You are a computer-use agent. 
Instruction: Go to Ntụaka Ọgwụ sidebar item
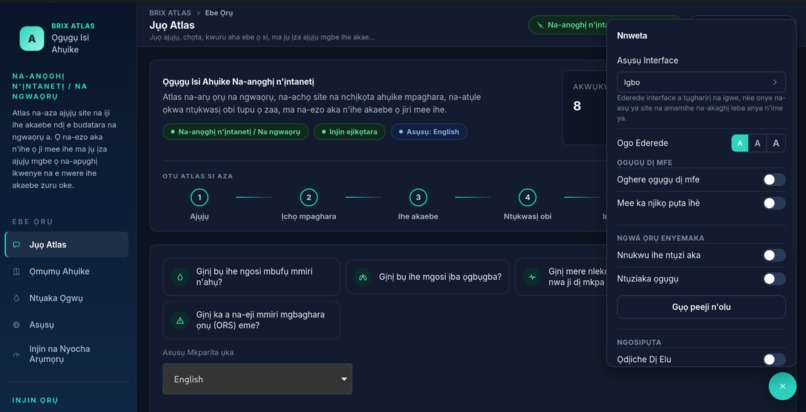click(x=66, y=298)
